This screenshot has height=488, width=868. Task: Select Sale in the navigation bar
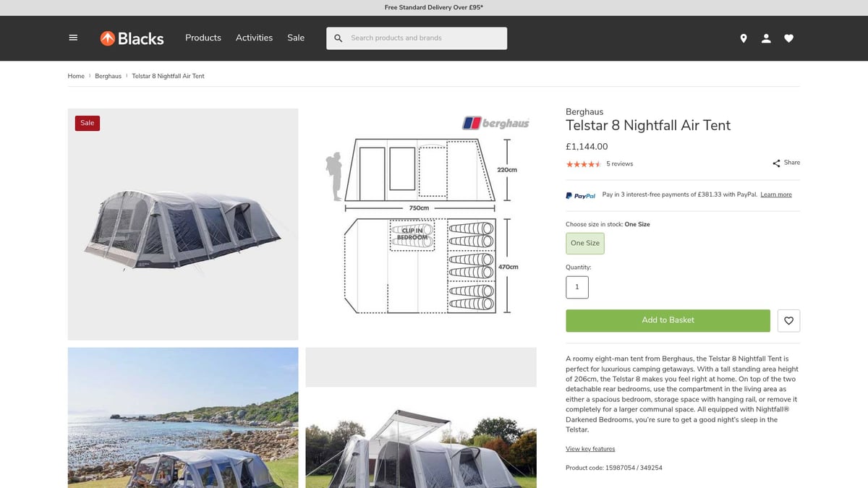[296, 38]
